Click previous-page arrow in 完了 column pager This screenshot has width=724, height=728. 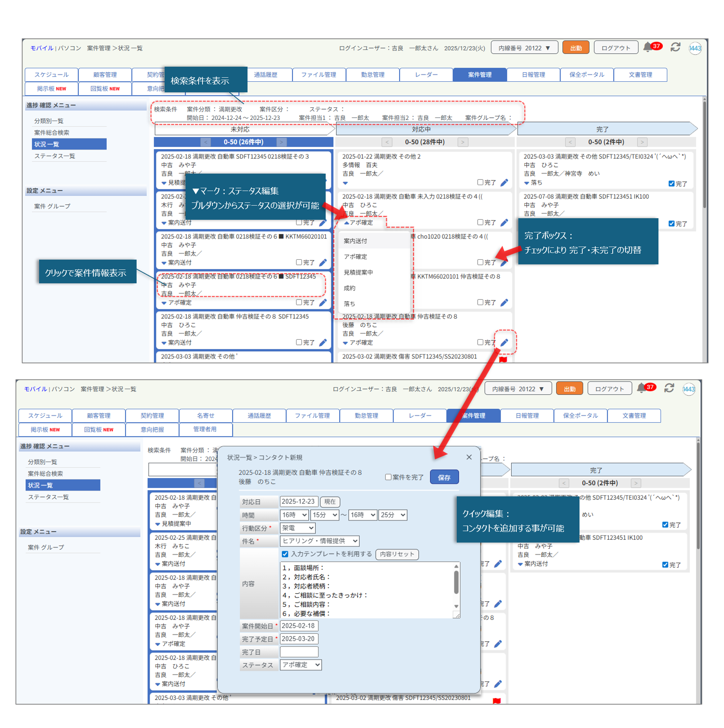pos(570,142)
